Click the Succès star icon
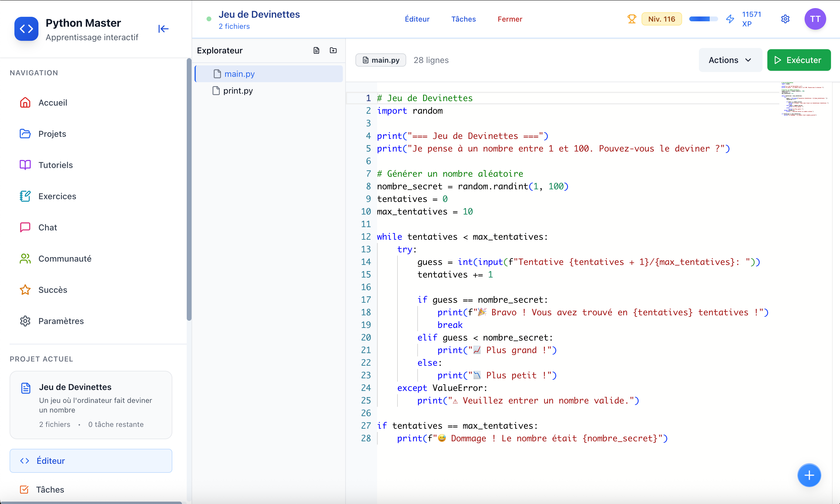 coord(25,290)
